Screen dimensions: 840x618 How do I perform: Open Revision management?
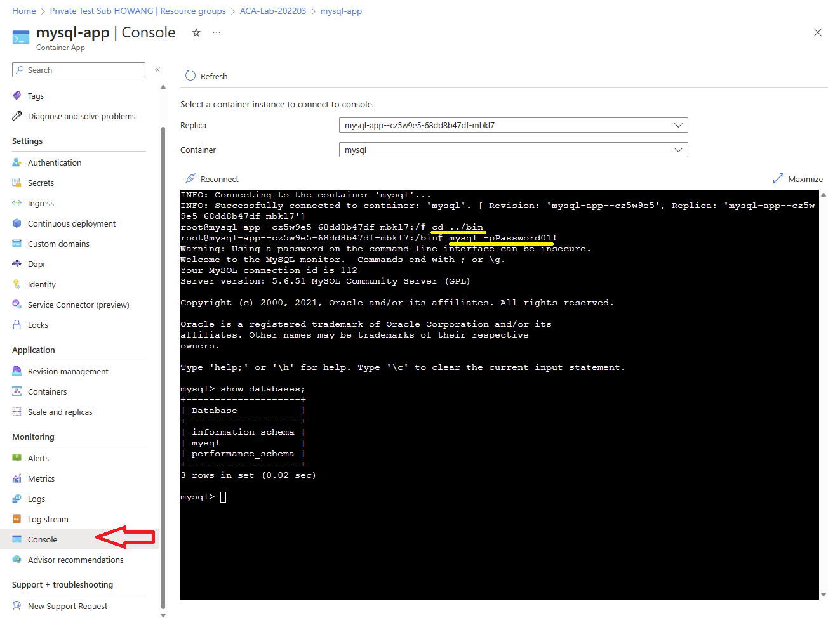pos(68,372)
